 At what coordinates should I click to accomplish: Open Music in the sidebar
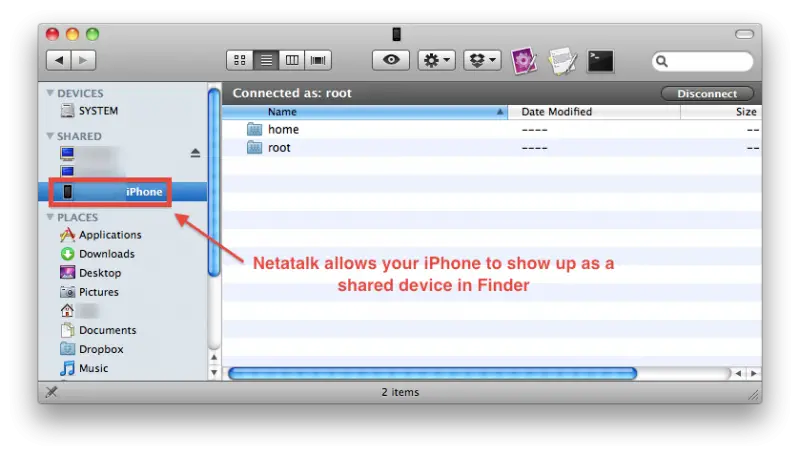(85, 368)
